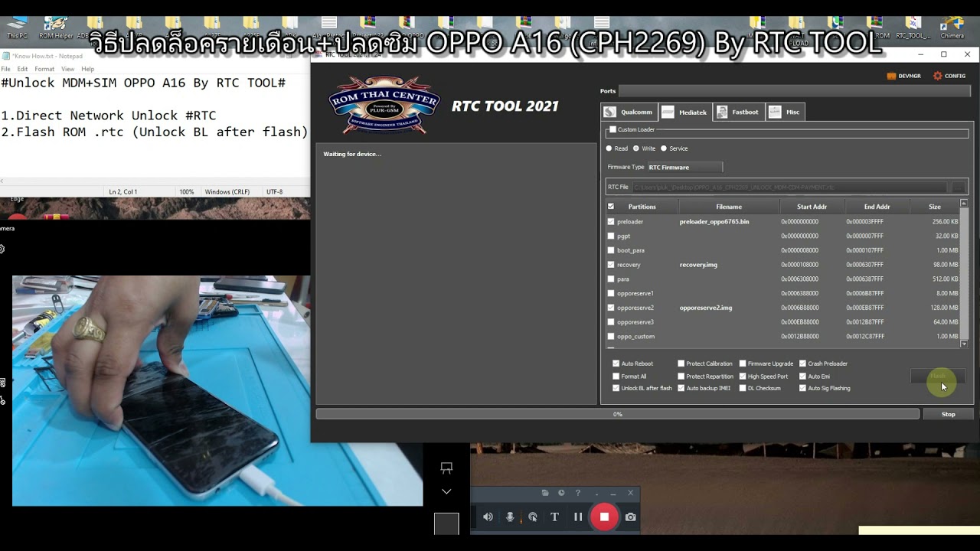The width and height of the screenshot is (980, 551).
Task: Take a screenshot with camera icon
Action: 630,517
